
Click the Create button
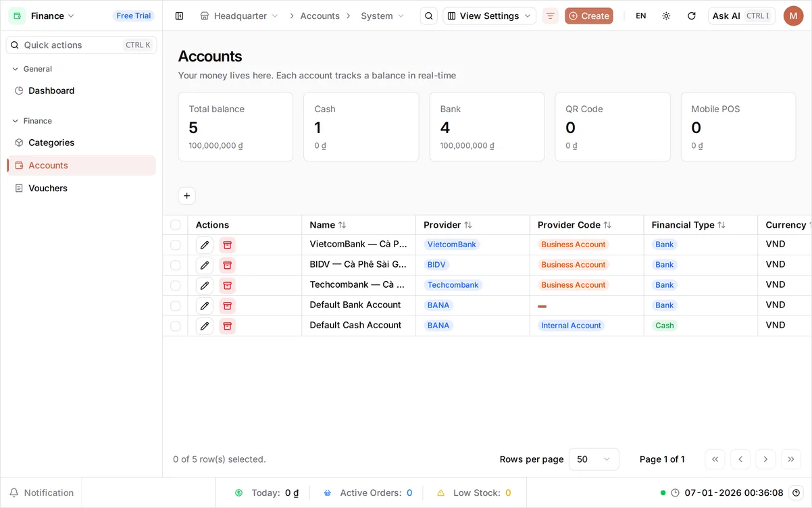pos(589,16)
